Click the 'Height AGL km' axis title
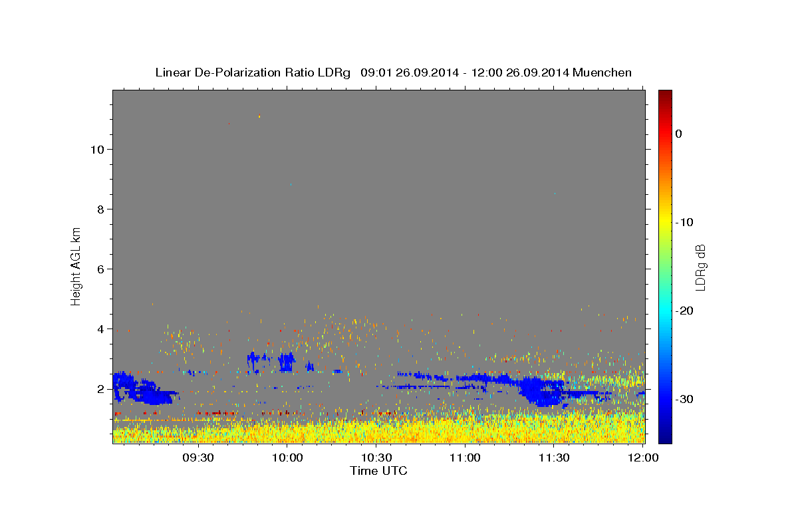This screenshot has height=532, width=798. 76,265
